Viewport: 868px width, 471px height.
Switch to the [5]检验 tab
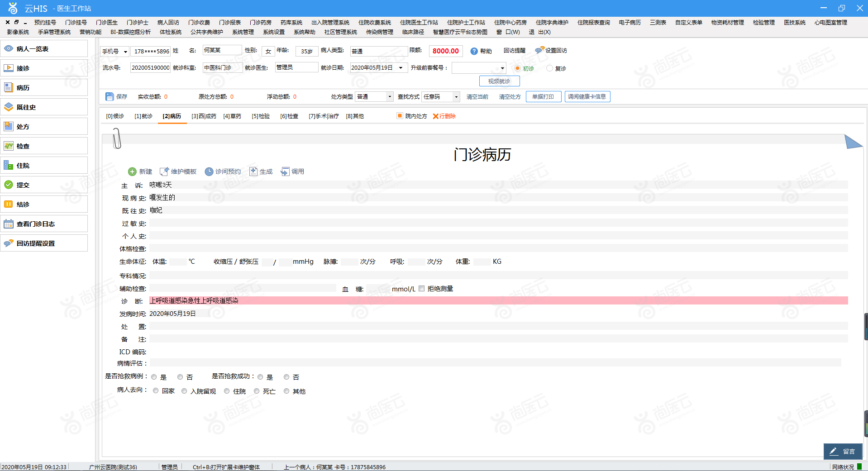261,116
